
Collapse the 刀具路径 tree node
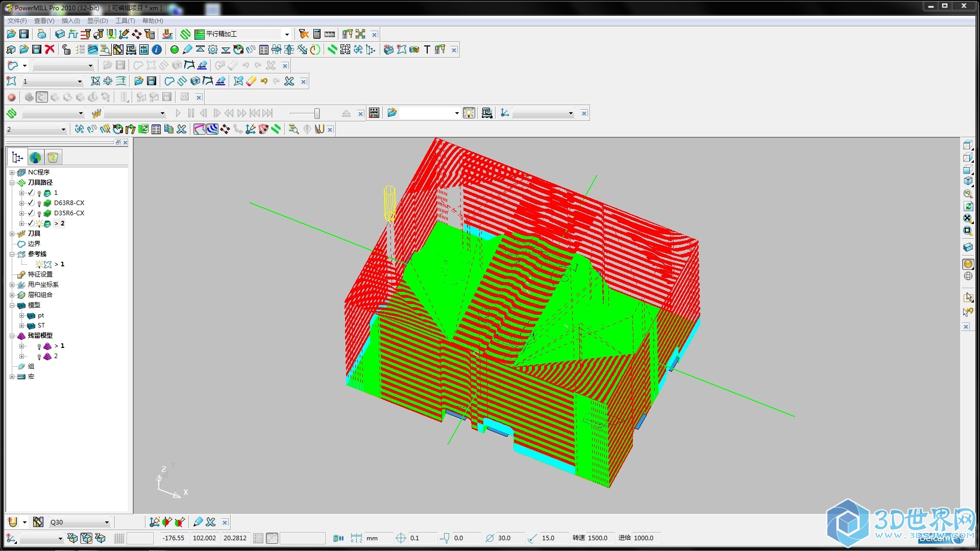click(x=12, y=183)
